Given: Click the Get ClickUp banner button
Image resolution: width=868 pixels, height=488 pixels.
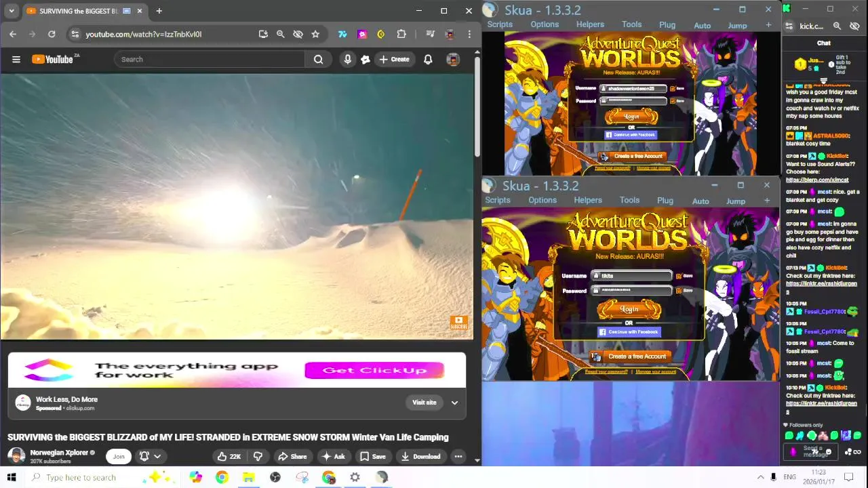Looking at the screenshot, I should pyautogui.click(x=374, y=370).
